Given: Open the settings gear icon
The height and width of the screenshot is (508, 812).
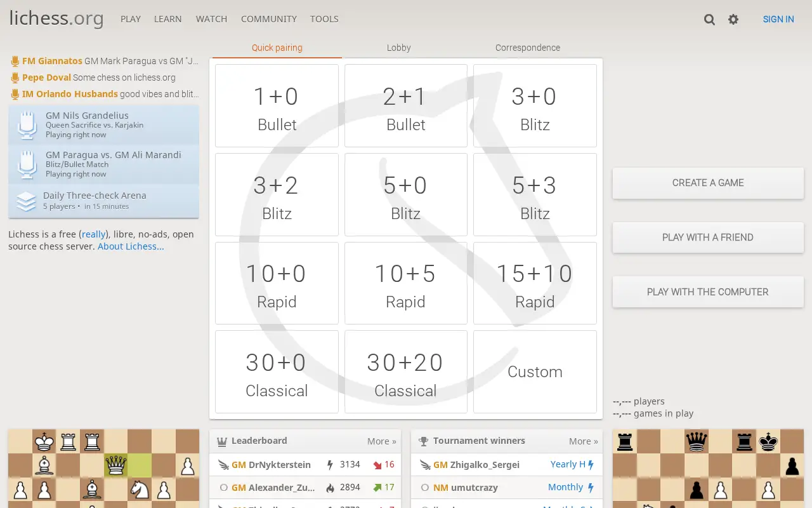Looking at the screenshot, I should [733, 20].
